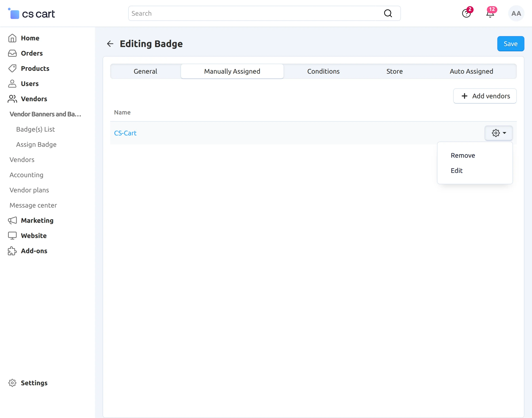Open the Products section
The width and height of the screenshot is (532, 418).
pos(35,69)
